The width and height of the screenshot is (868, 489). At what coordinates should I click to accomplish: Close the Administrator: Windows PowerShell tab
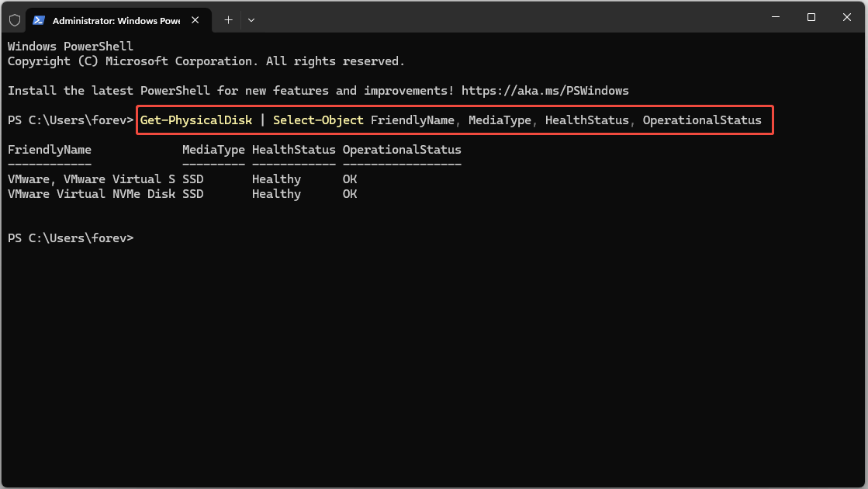coord(195,20)
